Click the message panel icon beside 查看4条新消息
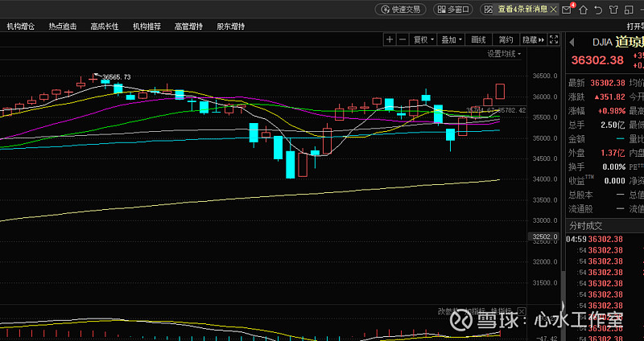Screen dimensions: 644x341 [x=489, y=10]
